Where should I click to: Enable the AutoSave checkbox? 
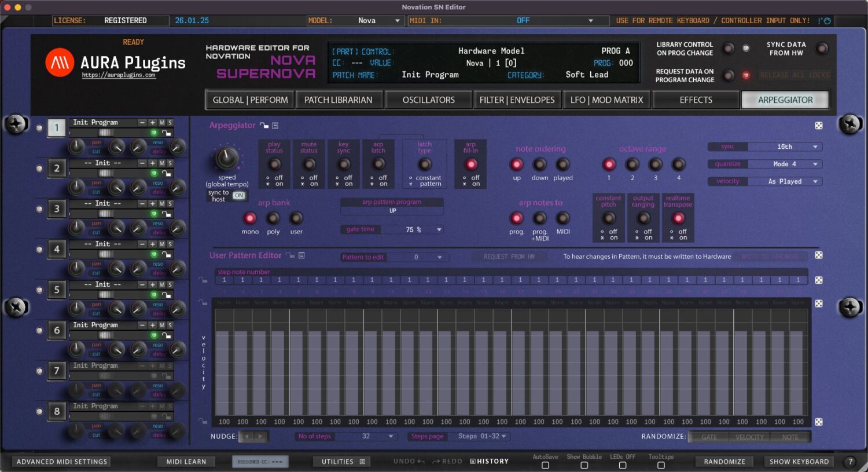(545, 465)
